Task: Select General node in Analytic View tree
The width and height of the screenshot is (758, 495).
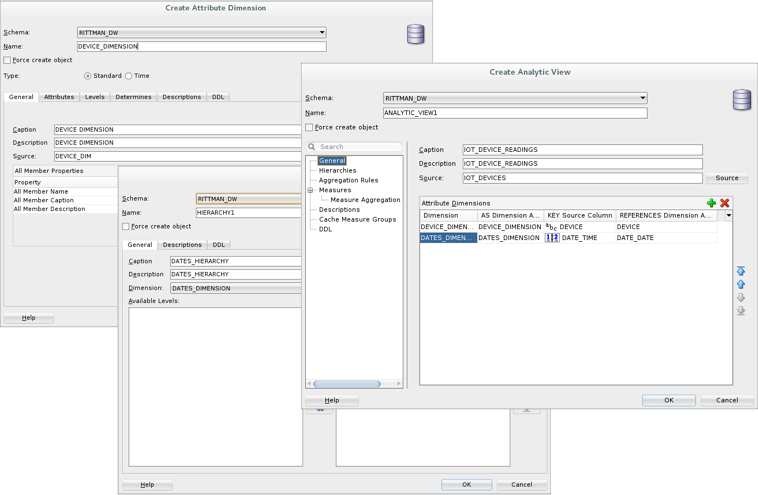Action: [332, 160]
